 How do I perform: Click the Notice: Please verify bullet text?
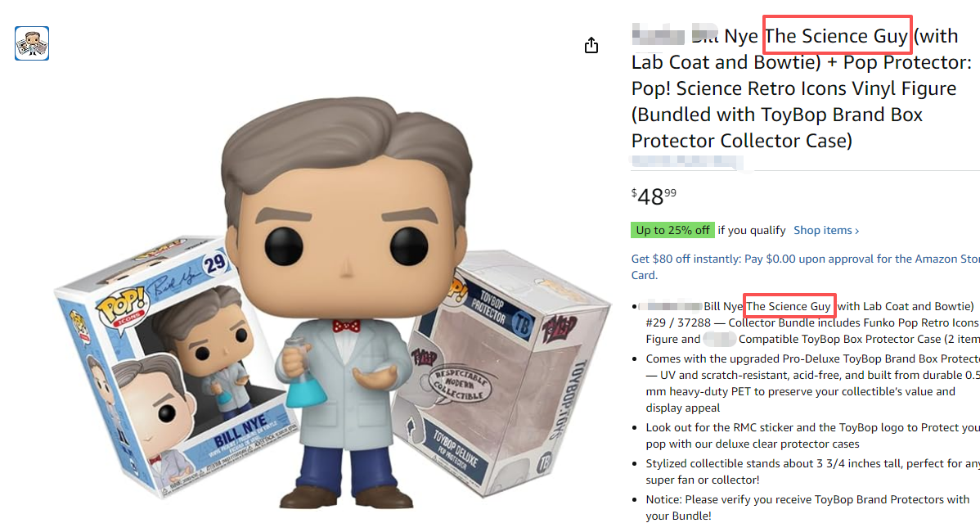[807, 507]
